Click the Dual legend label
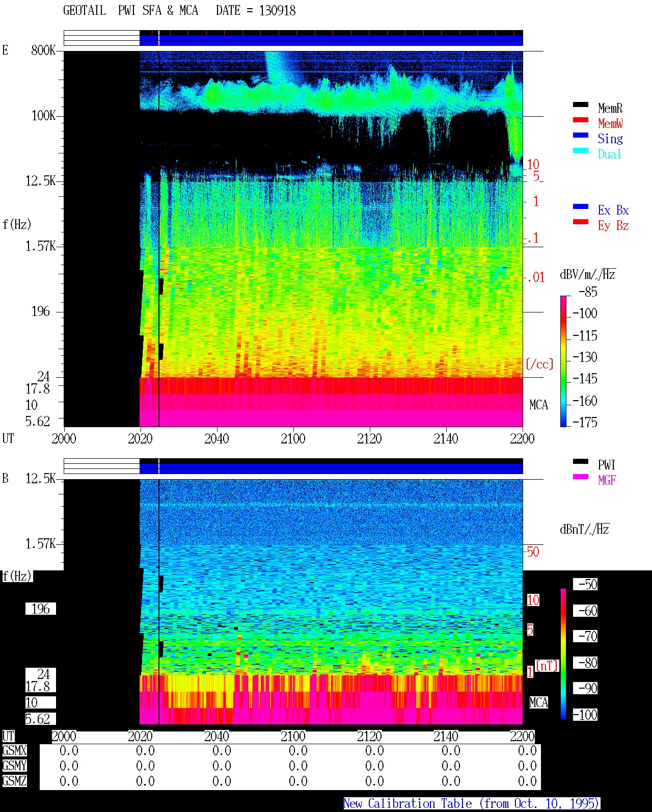The width and height of the screenshot is (652, 812). 610,154
